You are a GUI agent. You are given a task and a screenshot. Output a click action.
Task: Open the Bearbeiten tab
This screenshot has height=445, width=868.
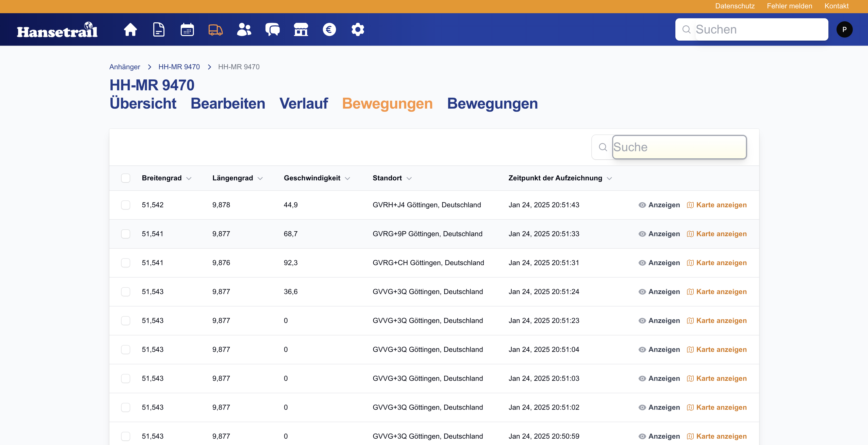228,104
